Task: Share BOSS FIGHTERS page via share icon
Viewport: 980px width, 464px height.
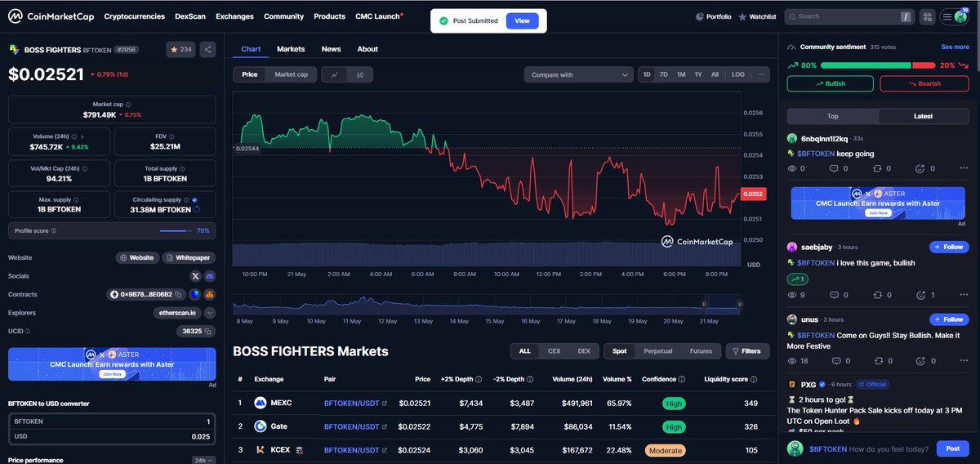Action: [x=207, y=50]
